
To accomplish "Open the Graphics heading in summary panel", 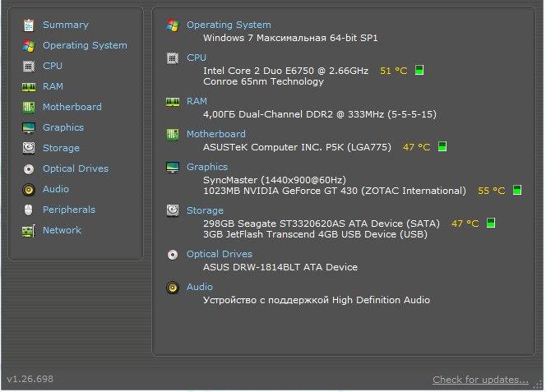I will coord(207,167).
